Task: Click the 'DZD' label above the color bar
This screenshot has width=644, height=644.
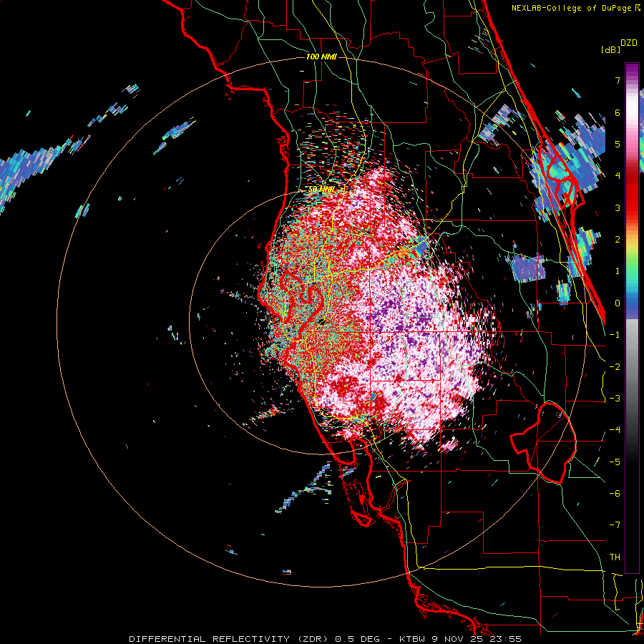Action: (629, 43)
